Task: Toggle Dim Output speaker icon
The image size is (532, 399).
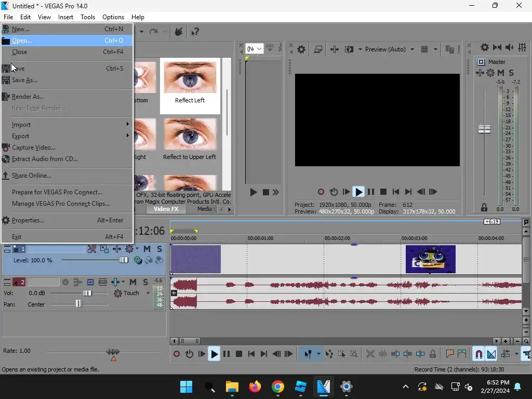Action: pos(510,47)
